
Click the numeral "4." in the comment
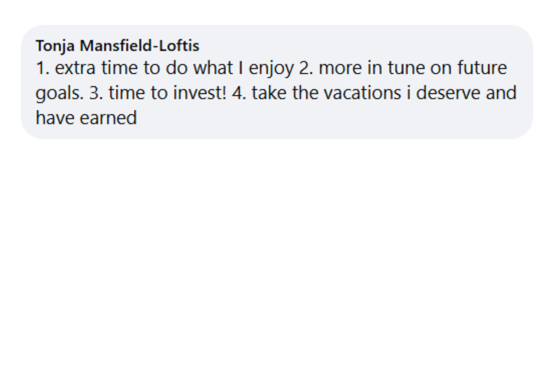pos(239,93)
